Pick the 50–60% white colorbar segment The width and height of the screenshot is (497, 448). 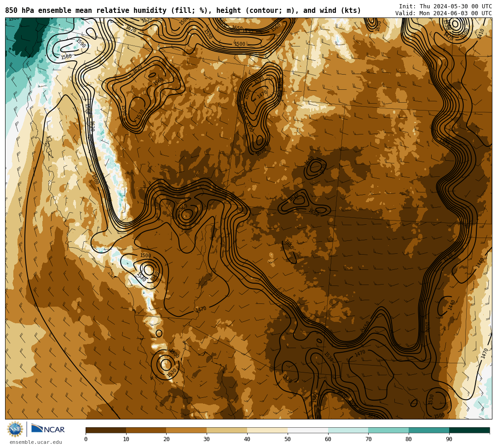[308, 430]
